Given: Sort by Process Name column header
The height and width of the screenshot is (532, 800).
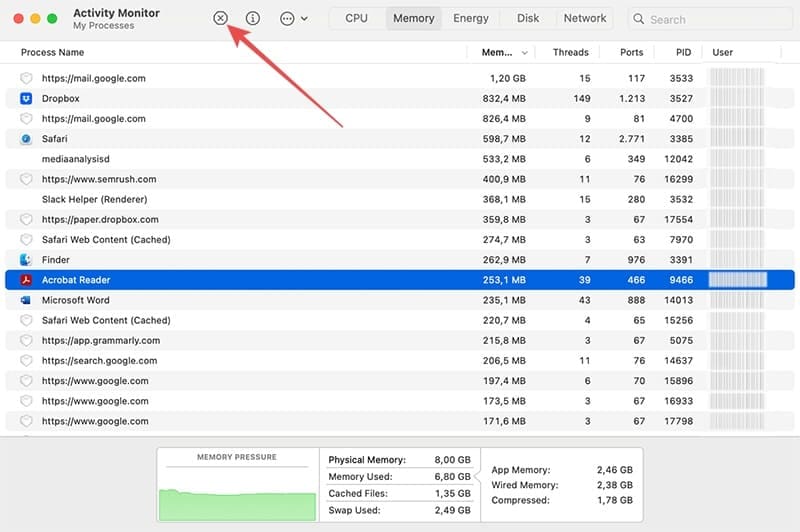Looking at the screenshot, I should pyautogui.click(x=52, y=53).
